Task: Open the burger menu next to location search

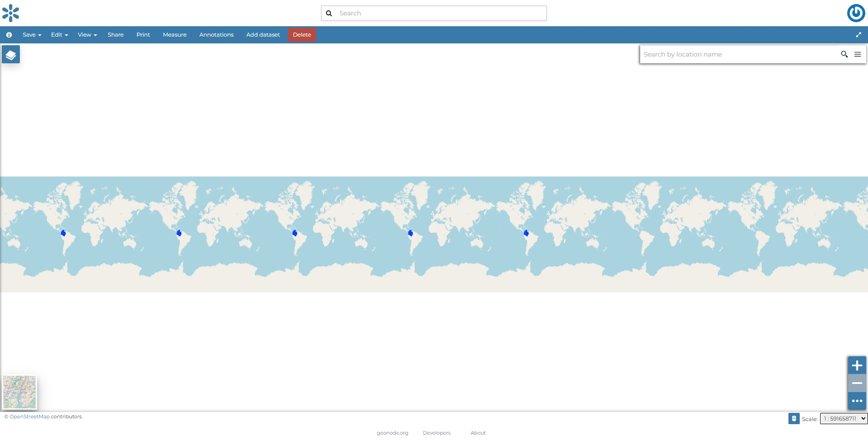Action: coord(858,54)
